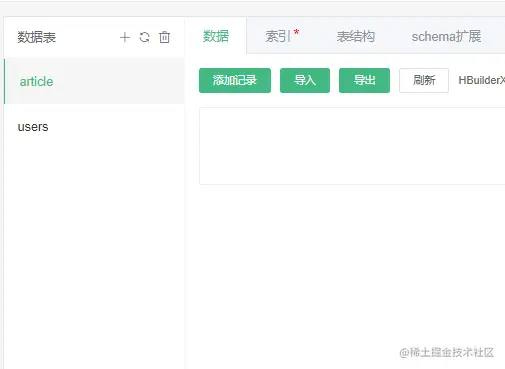
Task: Refresh the data table list
Action: [144, 37]
